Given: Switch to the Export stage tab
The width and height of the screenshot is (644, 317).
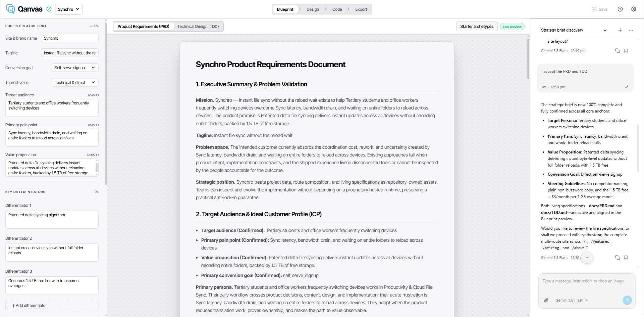Looking at the screenshot, I should click(x=361, y=9).
